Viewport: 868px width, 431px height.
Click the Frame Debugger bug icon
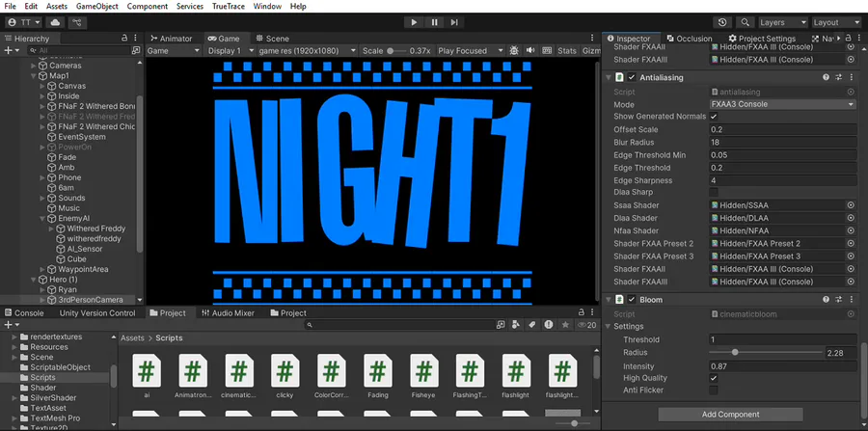pos(514,50)
